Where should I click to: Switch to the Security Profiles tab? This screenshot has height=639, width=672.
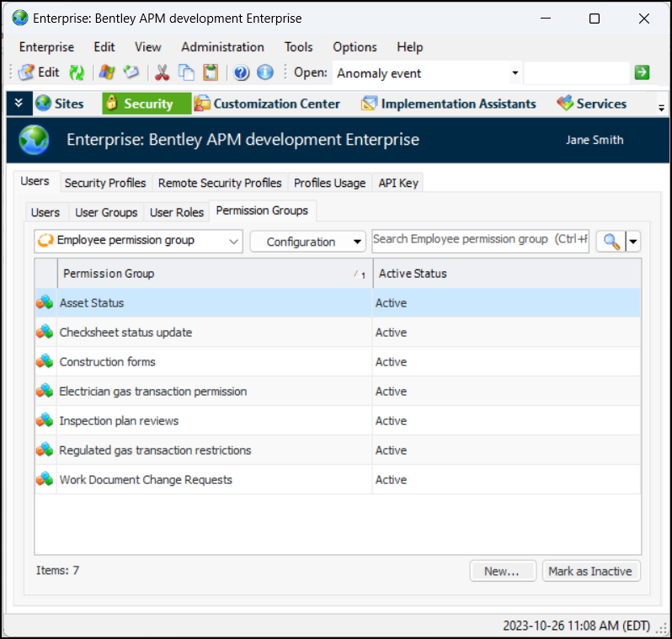105,183
